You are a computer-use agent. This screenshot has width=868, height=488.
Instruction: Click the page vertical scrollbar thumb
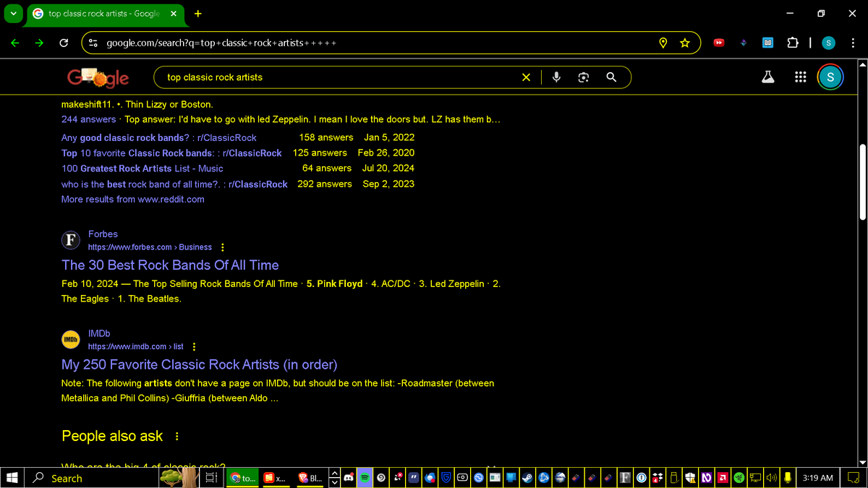(861, 181)
